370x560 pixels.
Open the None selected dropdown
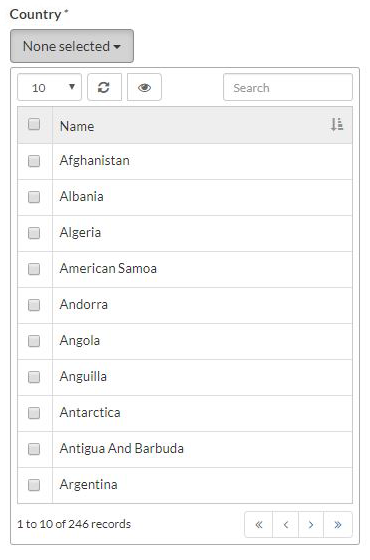pos(72,46)
